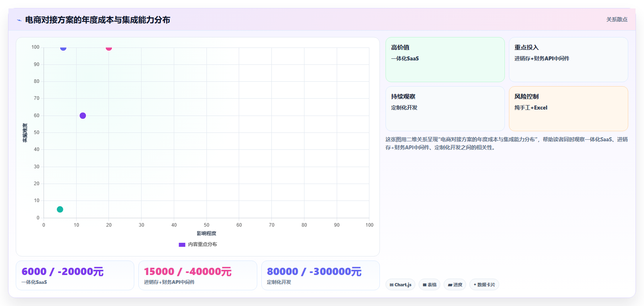Click 纯手工+Excel text in 风险控制 card
Image resolution: width=644 pixels, height=306 pixels.
point(531,108)
